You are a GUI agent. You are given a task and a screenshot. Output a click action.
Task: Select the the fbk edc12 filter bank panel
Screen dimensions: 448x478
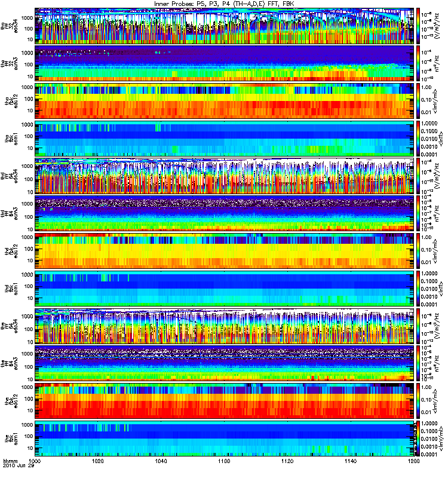[225, 401]
